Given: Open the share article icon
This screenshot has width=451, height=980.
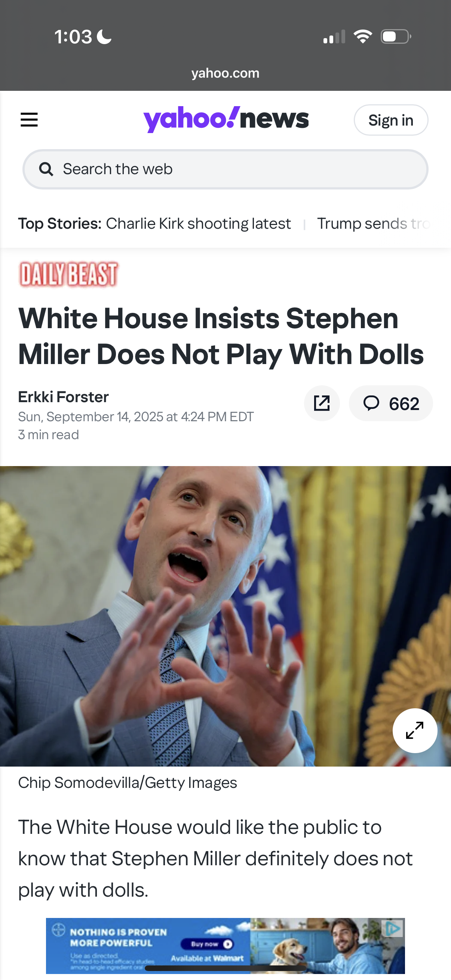Looking at the screenshot, I should pos(322,403).
